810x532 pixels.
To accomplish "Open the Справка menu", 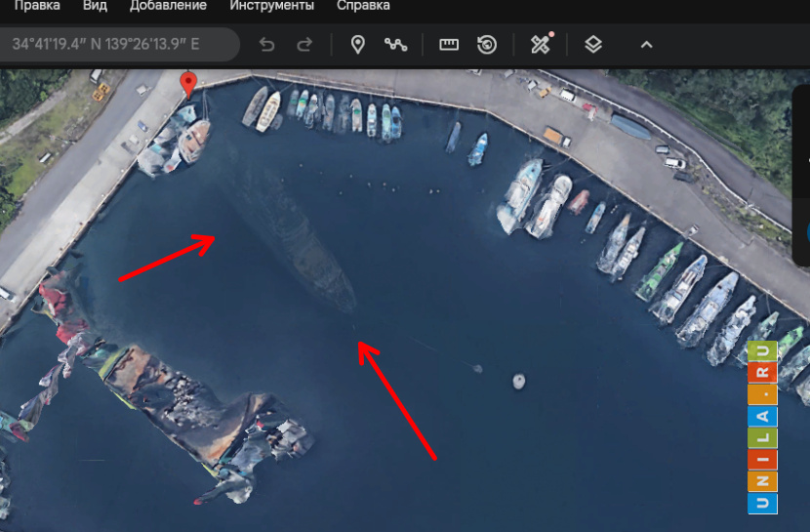I will 363,6.
